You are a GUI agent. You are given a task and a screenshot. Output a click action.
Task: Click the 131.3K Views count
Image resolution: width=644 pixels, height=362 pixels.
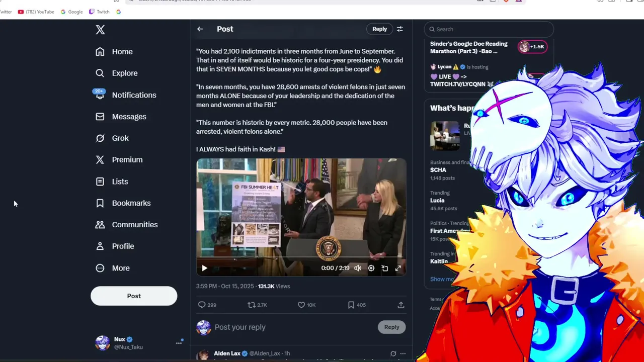coord(274,286)
